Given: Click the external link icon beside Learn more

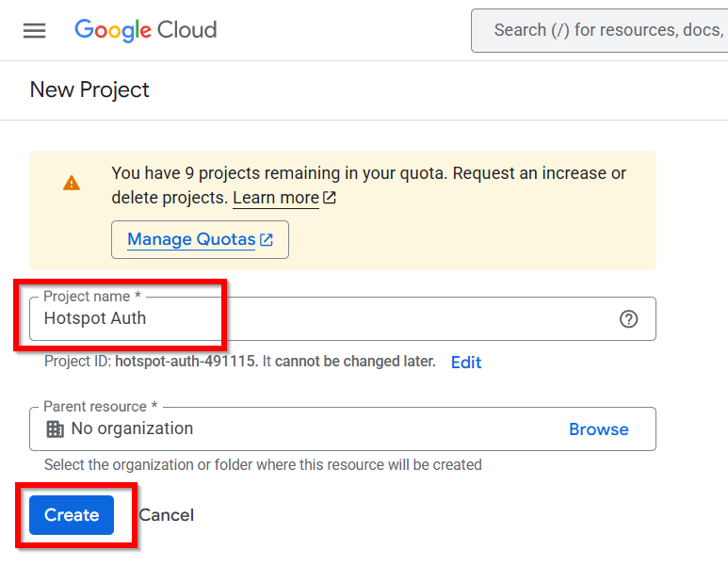Looking at the screenshot, I should point(330,198).
